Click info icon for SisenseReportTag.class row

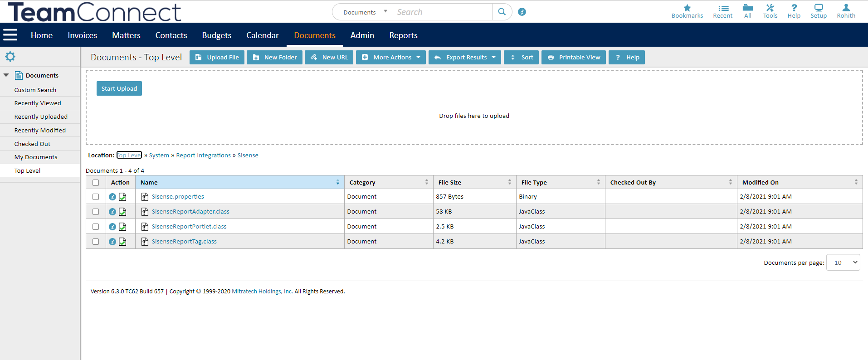(112, 242)
